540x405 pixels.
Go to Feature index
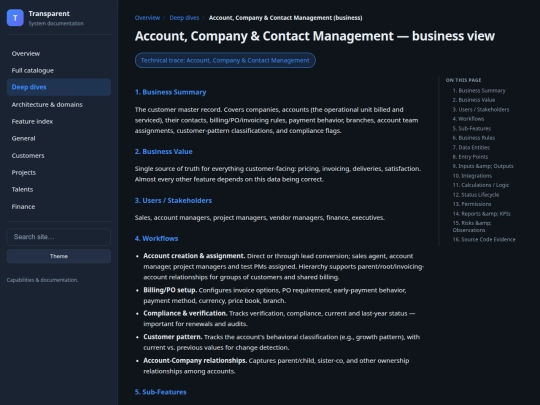click(x=59, y=121)
